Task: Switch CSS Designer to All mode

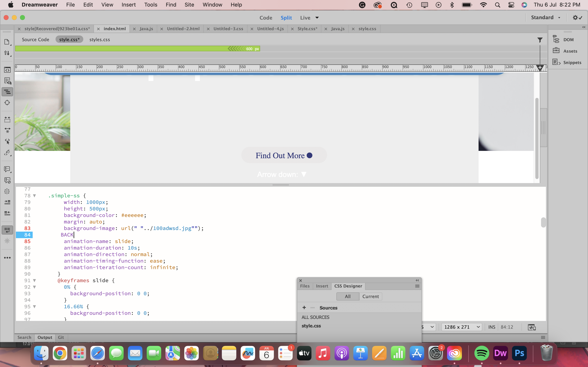Action: [347, 296]
